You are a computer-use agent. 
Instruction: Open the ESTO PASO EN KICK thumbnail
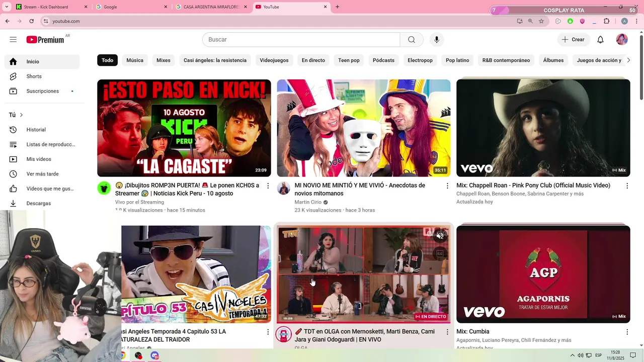184,128
